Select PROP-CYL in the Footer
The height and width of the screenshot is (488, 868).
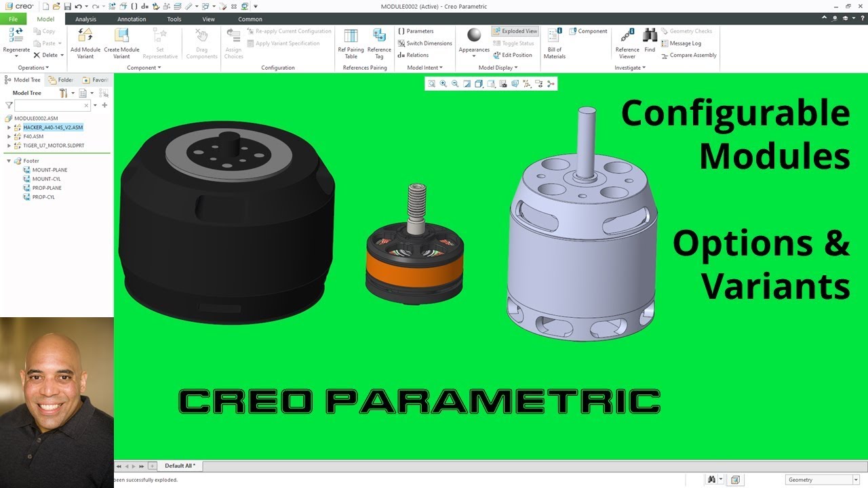pos(43,197)
